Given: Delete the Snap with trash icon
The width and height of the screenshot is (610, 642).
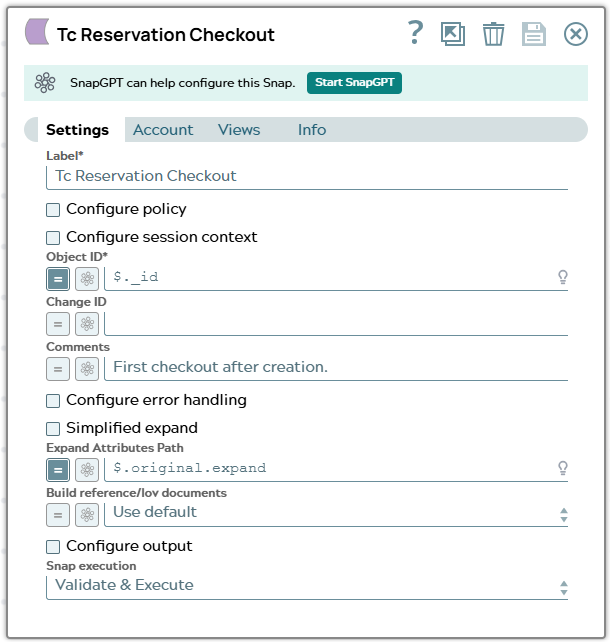Looking at the screenshot, I should click(493, 34).
